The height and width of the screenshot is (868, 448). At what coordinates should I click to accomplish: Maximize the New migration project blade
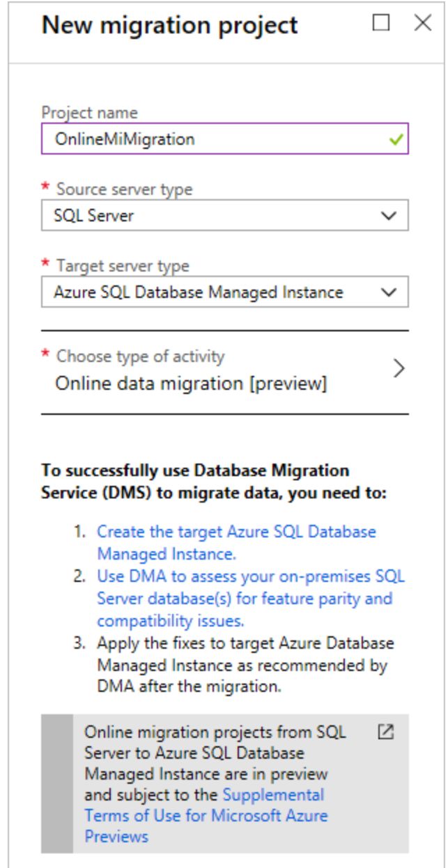pos(381,24)
